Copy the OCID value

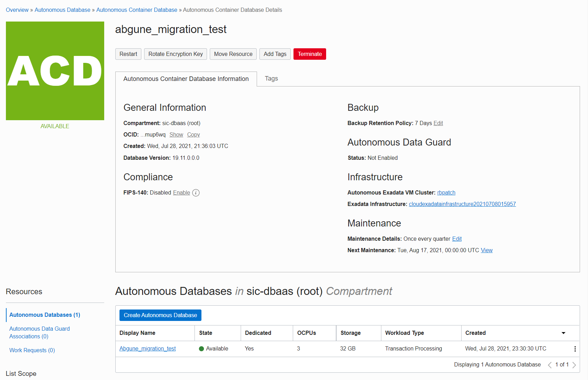(193, 135)
